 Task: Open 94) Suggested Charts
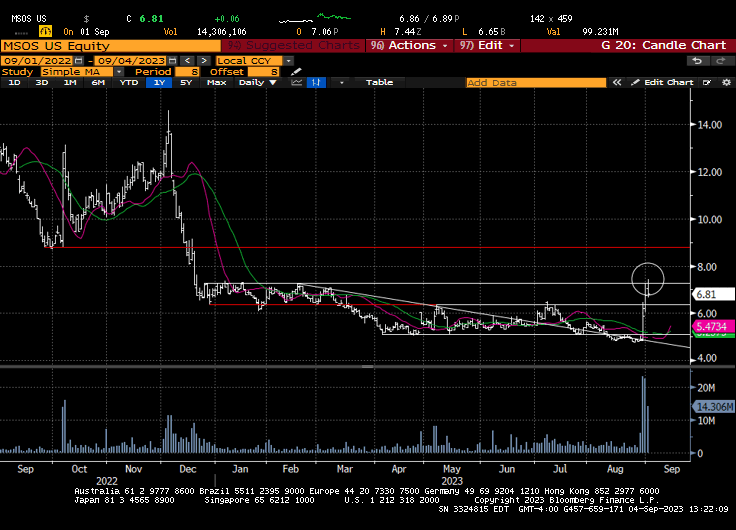(x=293, y=46)
